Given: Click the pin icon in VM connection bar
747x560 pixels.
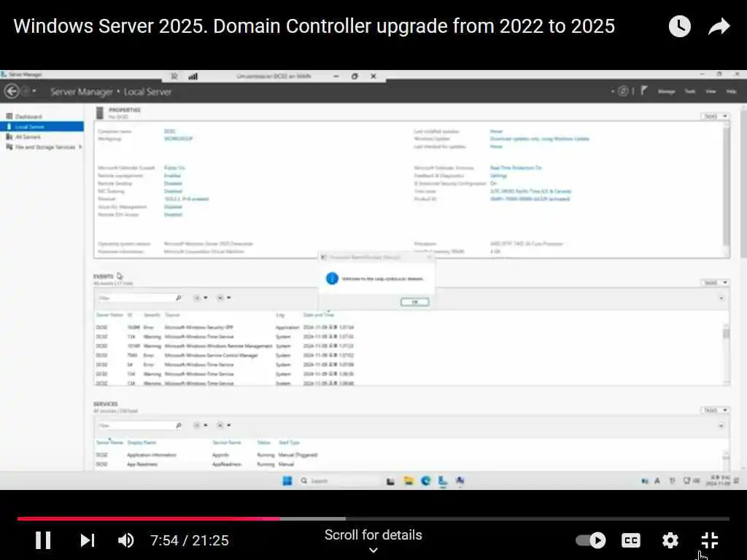Looking at the screenshot, I should pos(174,76).
